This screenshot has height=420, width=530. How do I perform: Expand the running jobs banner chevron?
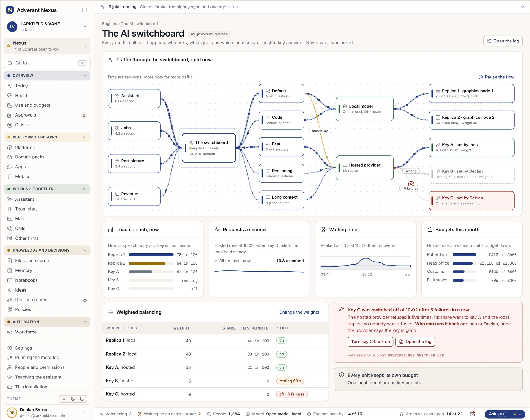[x=522, y=7]
